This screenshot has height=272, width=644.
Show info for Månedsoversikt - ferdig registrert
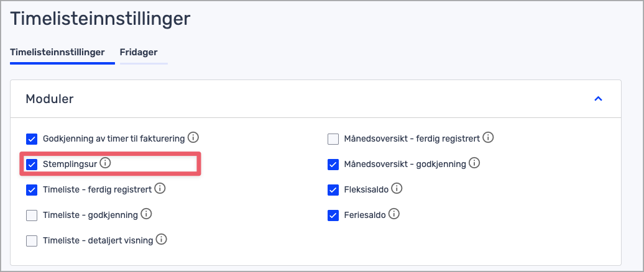[488, 137]
